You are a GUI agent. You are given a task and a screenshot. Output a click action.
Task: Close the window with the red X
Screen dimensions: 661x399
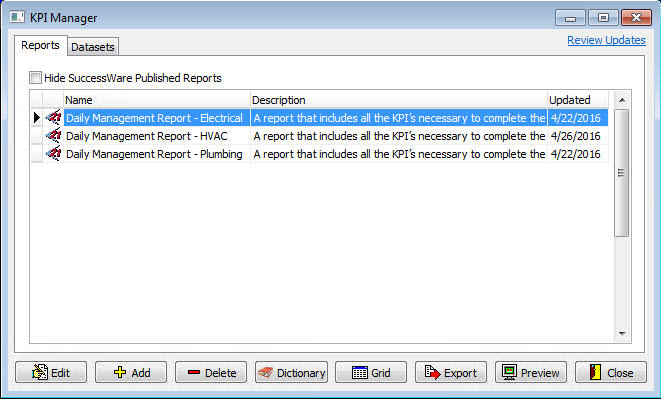(x=636, y=18)
